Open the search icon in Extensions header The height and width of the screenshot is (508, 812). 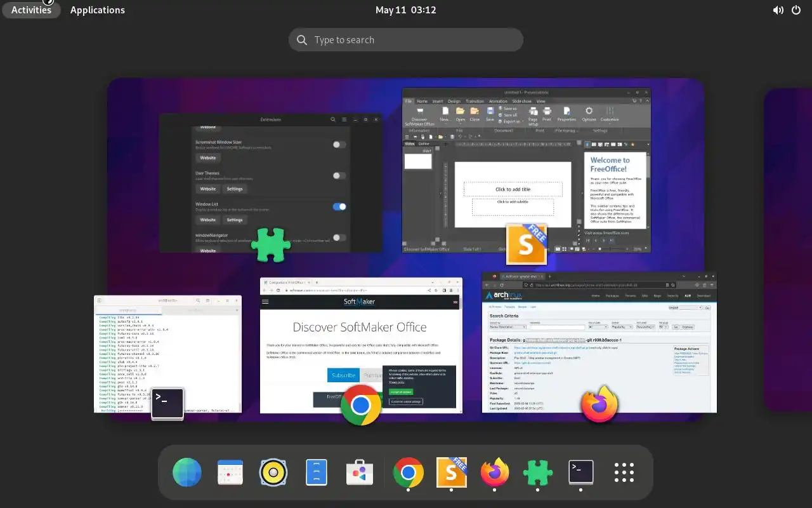333,119
